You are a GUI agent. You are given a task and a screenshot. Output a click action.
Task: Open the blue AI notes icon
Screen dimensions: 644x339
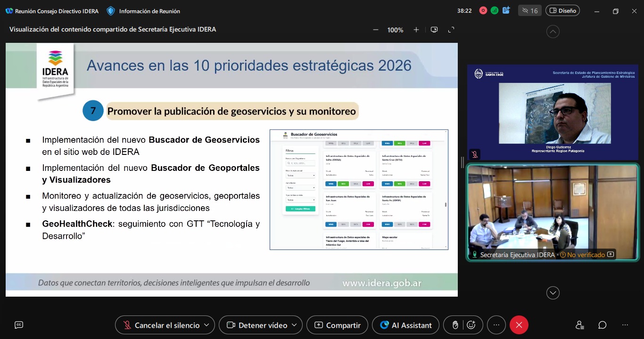point(506,10)
